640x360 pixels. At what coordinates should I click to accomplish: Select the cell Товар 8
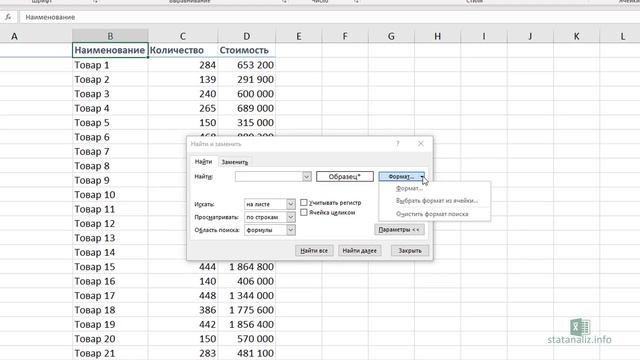point(110,166)
